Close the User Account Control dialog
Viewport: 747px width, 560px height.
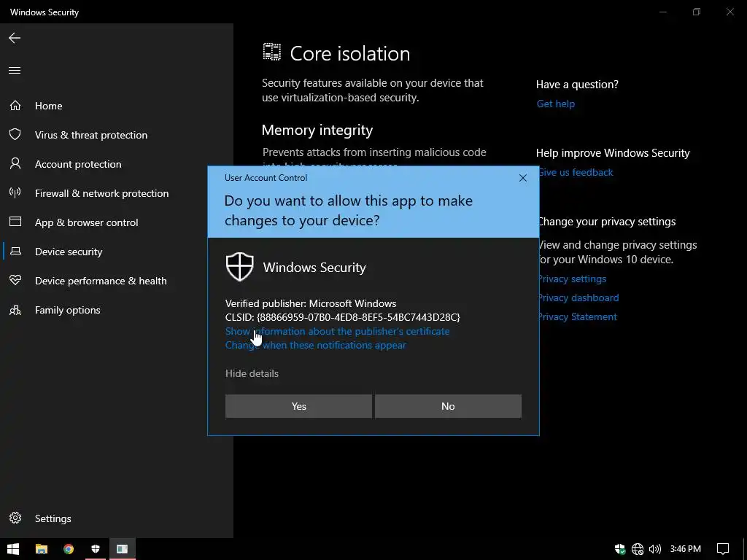(522, 178)
